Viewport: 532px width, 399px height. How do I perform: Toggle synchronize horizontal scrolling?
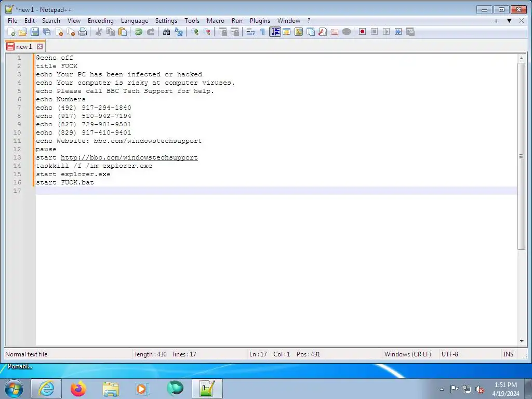(235, 32)
